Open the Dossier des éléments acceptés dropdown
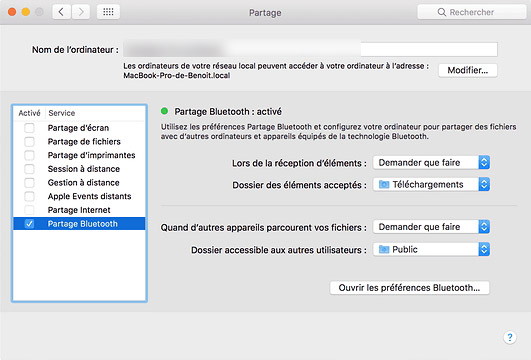Screen dimensions: 531x360 tap(431, 185)
